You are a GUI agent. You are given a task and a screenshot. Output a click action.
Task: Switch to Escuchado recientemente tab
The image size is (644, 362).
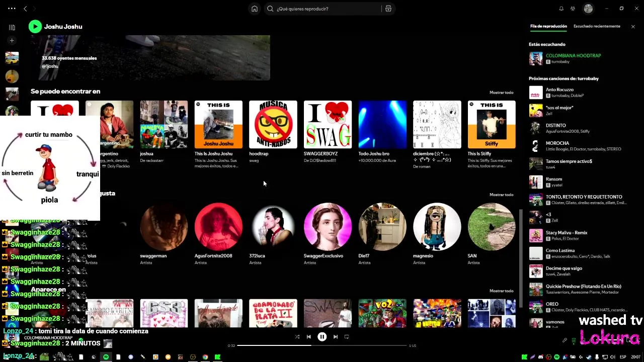[x=597, y=26]
